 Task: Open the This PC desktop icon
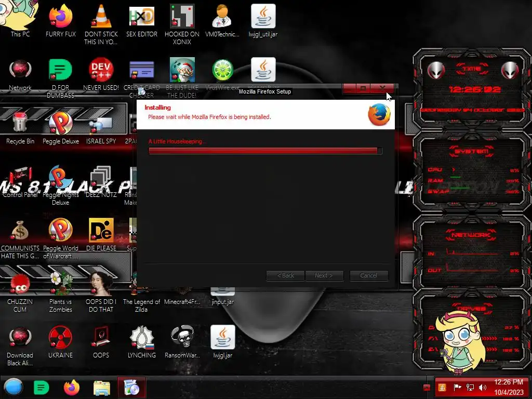click(x=20, y=19)
